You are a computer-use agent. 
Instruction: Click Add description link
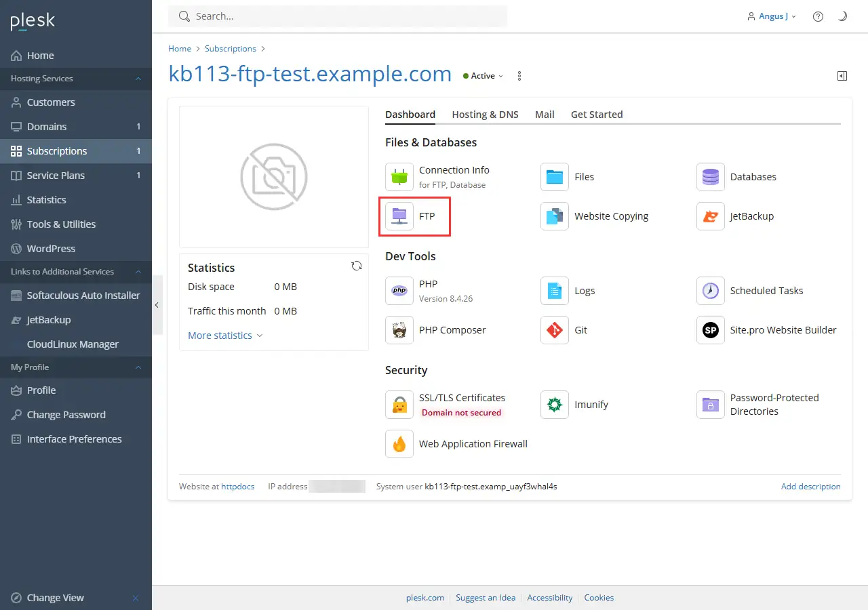[x=810, y=487]
